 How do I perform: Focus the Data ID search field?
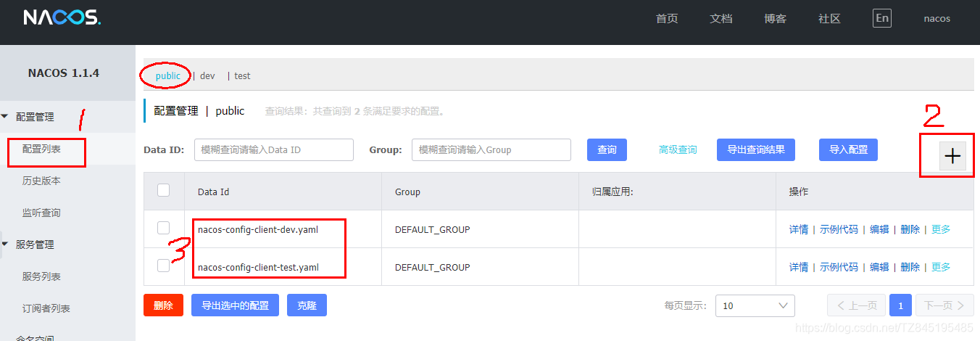click(x=274, y=149)
